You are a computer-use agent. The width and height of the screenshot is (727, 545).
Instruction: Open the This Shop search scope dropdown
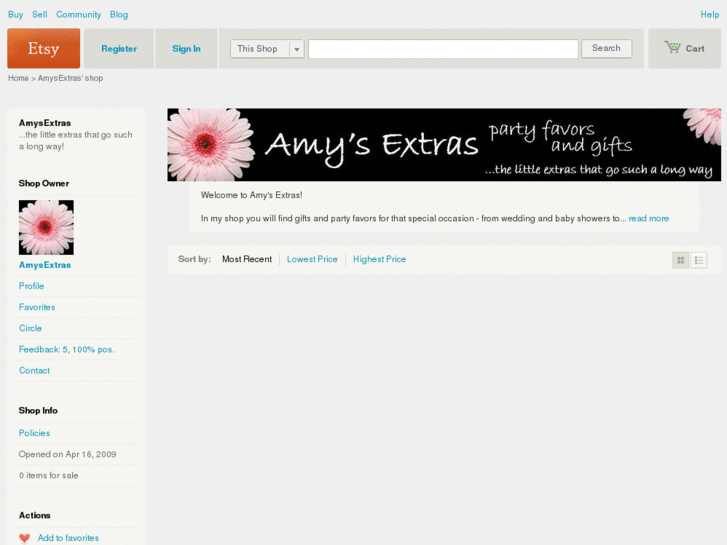click(267, 49)
